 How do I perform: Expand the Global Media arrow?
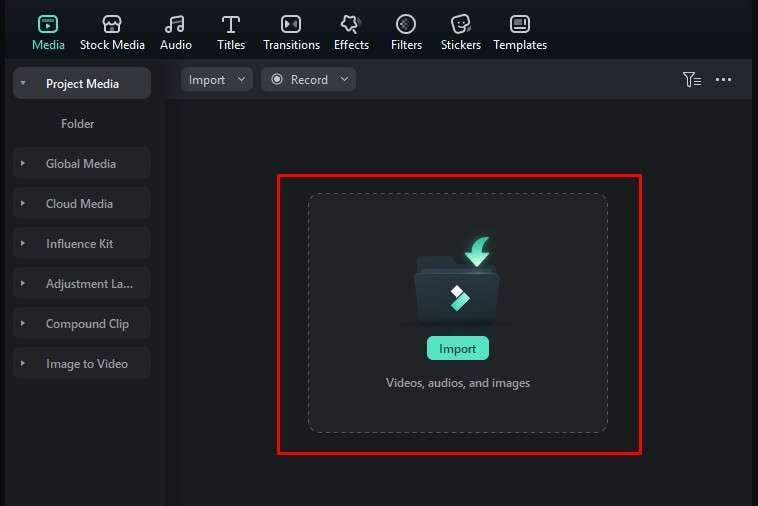click(23, 163)
